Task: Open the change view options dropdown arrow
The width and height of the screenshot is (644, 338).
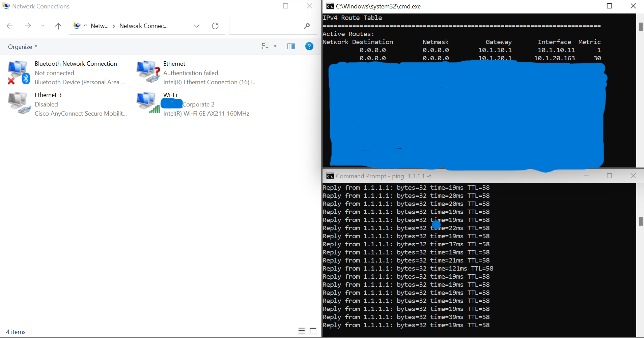Action: tap(275, 47)
